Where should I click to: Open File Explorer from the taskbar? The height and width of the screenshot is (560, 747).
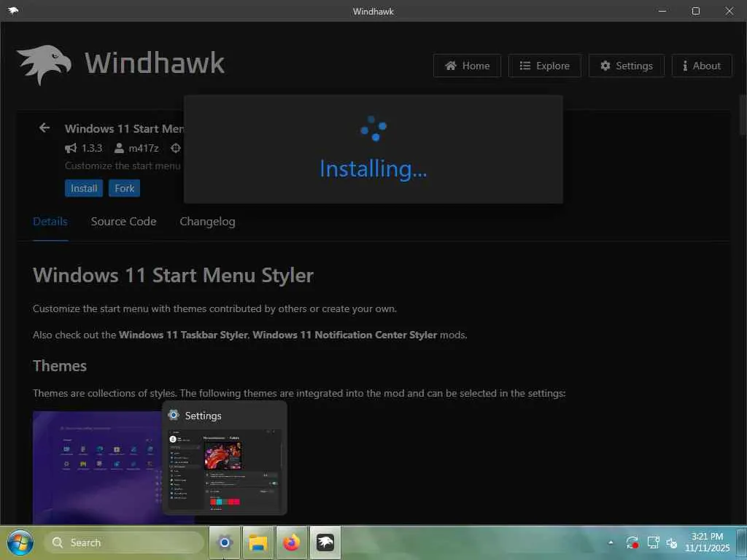pyautogui.click(x=258, y=542)
